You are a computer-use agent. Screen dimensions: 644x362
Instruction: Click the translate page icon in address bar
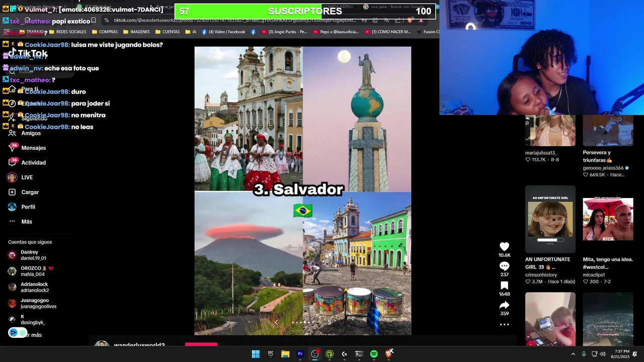[x=386, y=20]
